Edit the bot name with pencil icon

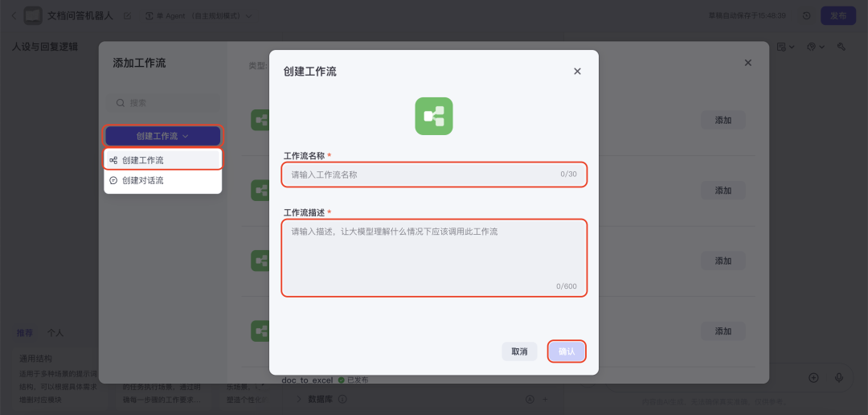pyautogui.click(x=128, y=15)
